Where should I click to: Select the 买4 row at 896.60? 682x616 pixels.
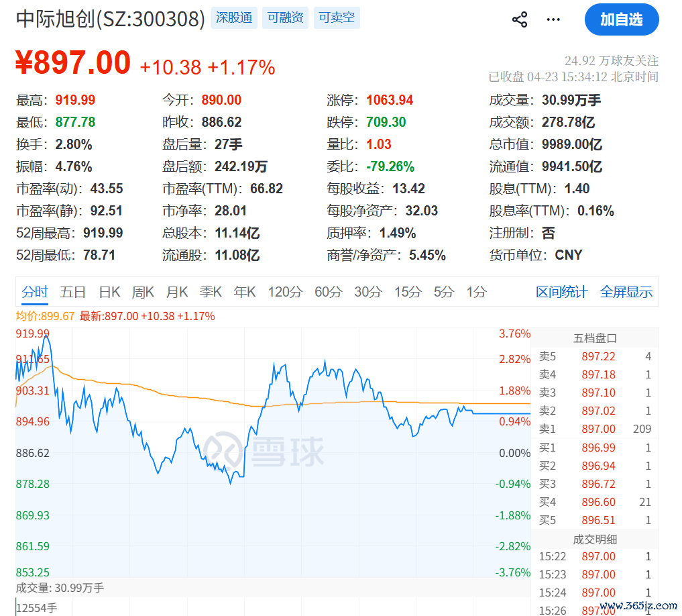(595, 502)
